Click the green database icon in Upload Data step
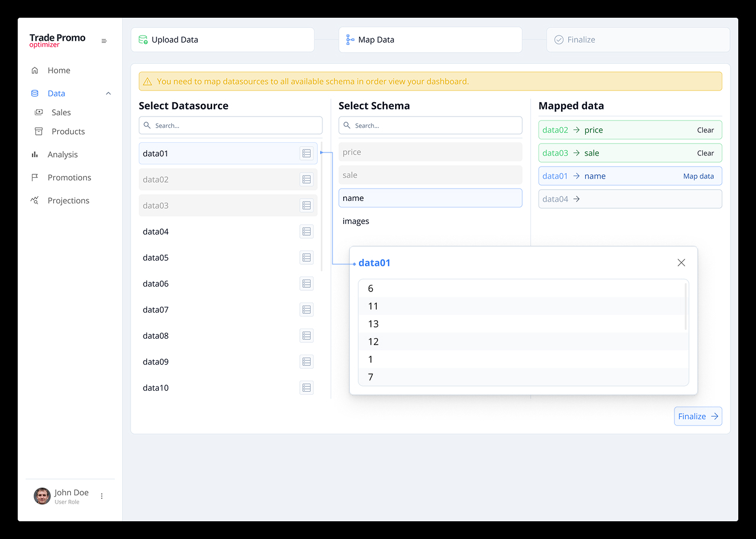 [x=142, y=39]
